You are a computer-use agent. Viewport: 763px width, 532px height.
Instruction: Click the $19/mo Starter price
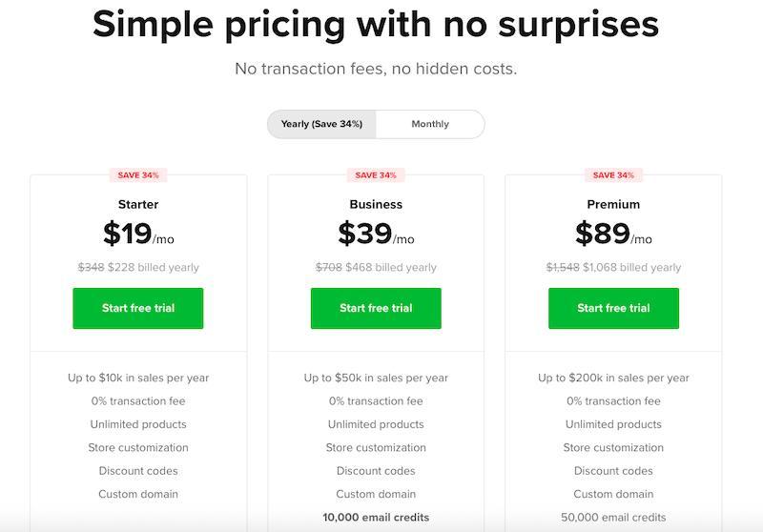point(138,235)
